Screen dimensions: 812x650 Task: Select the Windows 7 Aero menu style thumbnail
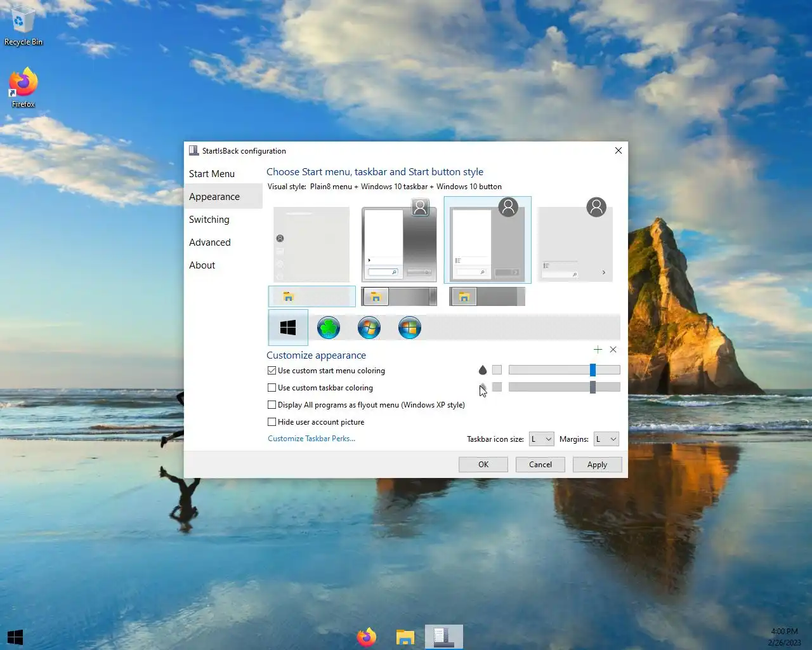point(399,241)
